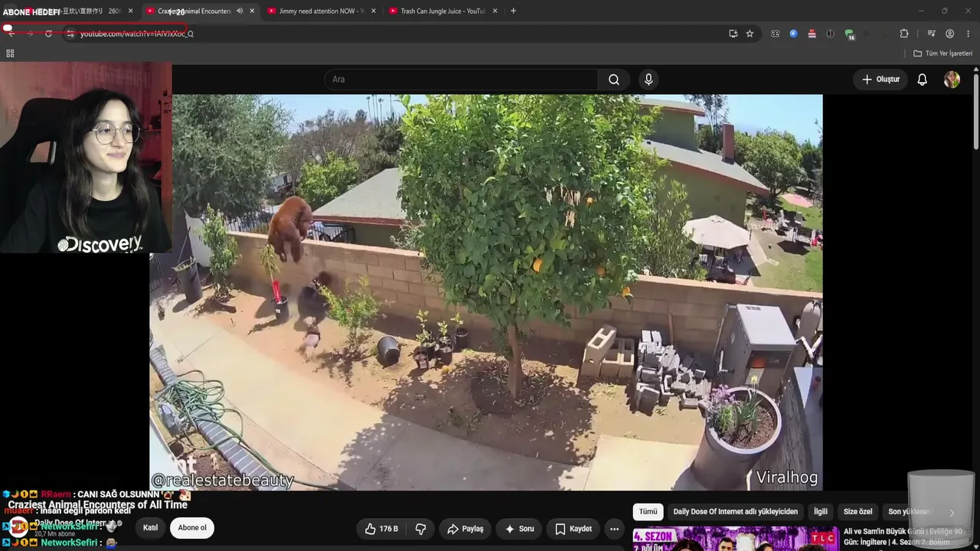The height and width of the screenshot is (551, 980).
Task: Click the address bar URL
Action: (137, 34)
